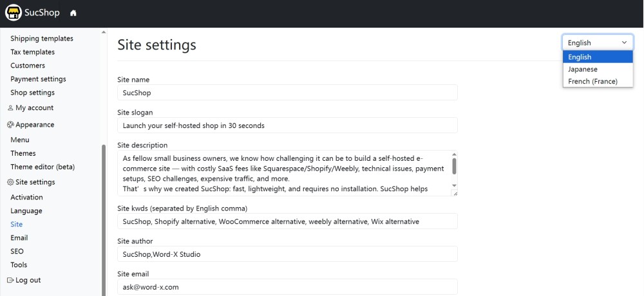Click the Site description scrollbar
The width and height of the screenshot is (644, 296).
coord(454,167)
